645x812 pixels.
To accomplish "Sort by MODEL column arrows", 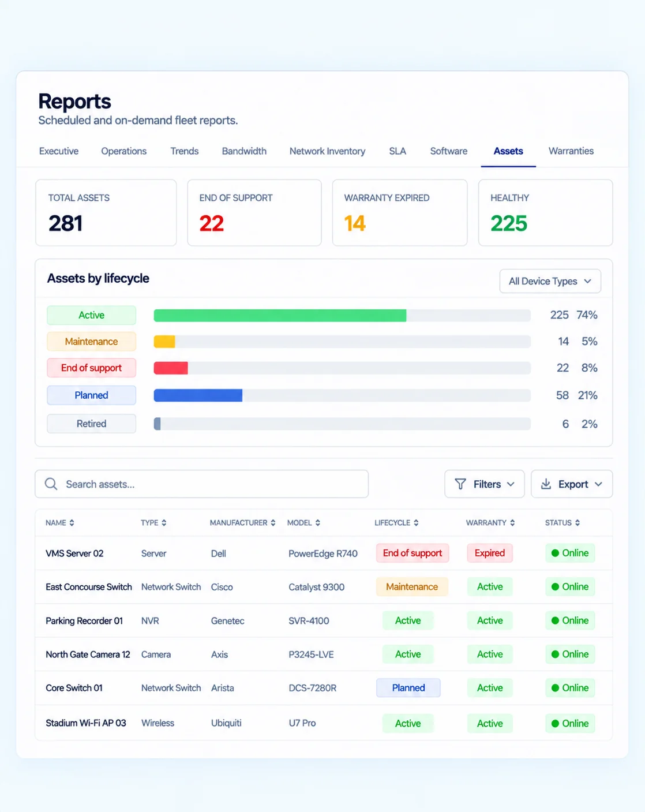I will pyautogui.click(x=318, y=523).
